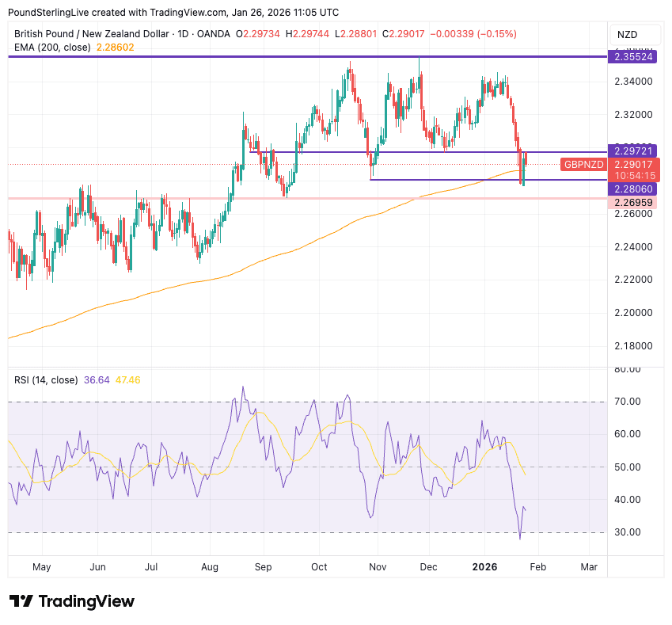Click the 2026 label on time axis
The image size is (672, 625).
tap(484, 567)
